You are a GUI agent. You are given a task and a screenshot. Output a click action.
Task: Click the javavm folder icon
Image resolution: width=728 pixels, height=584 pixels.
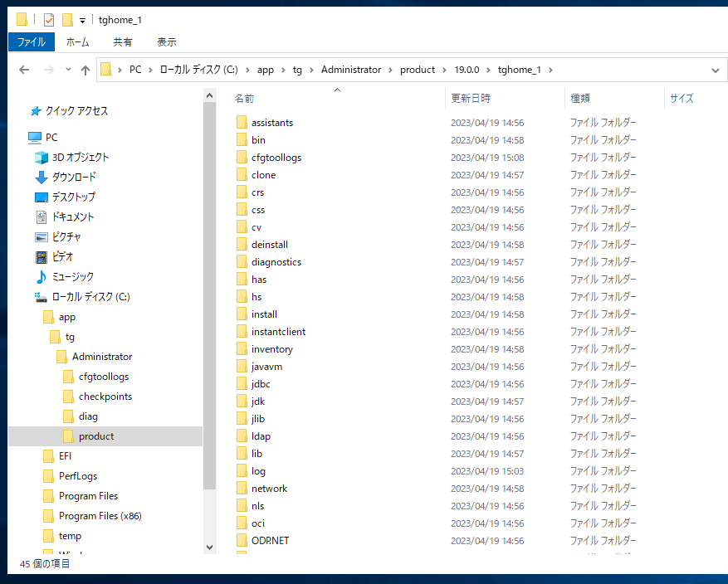[x=242, y=367]
